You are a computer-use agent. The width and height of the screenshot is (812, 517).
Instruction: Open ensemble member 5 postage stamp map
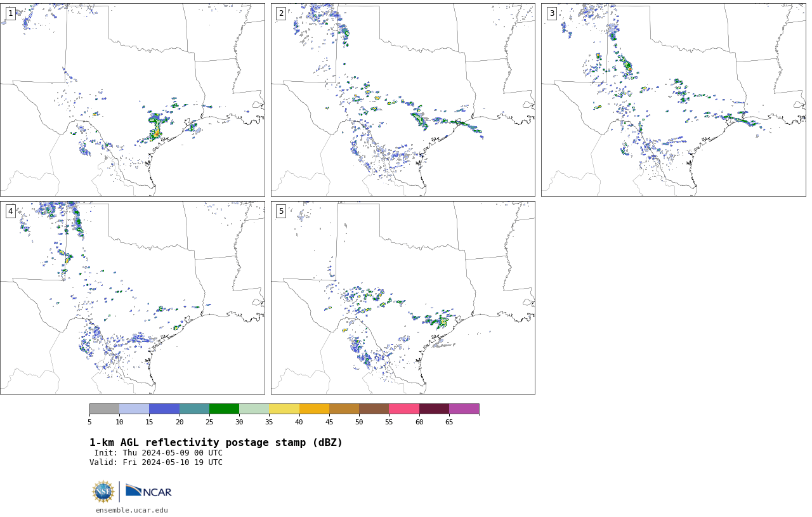[403, 298]
